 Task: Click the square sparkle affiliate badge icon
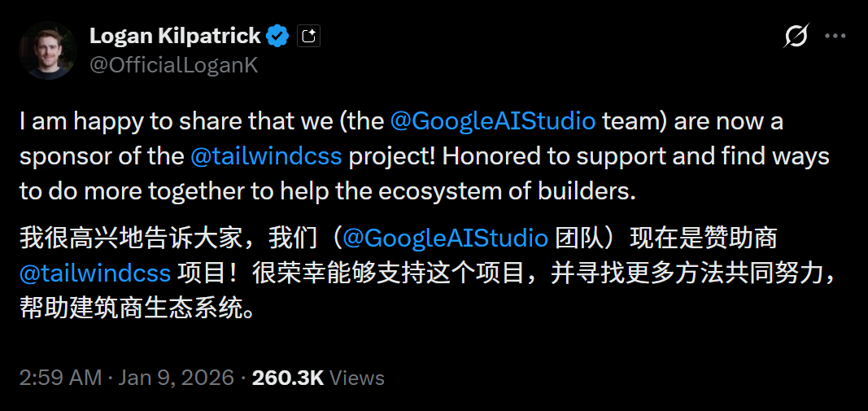308,36
